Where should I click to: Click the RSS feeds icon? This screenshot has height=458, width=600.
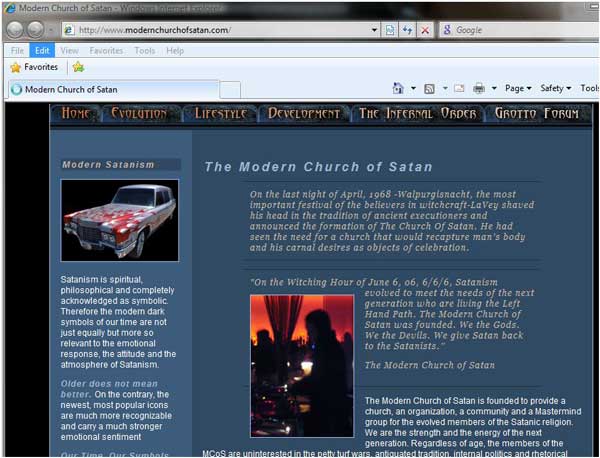[x=429, y=88]
